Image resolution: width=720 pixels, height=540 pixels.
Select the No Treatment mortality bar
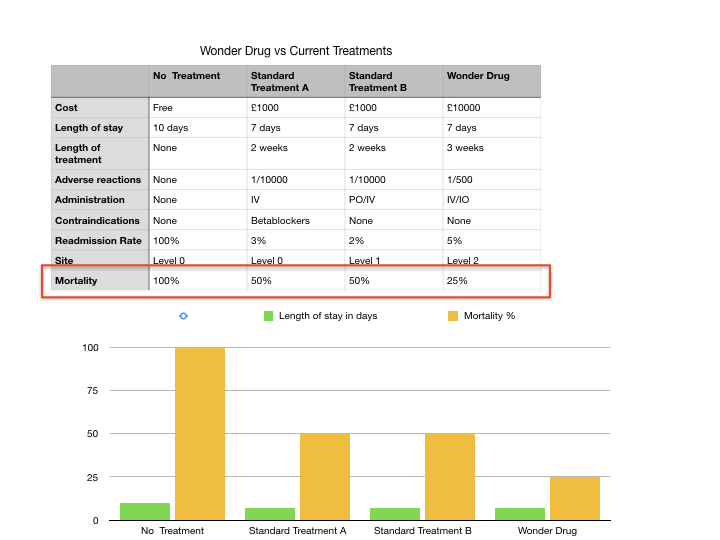(x=200, y=434)
